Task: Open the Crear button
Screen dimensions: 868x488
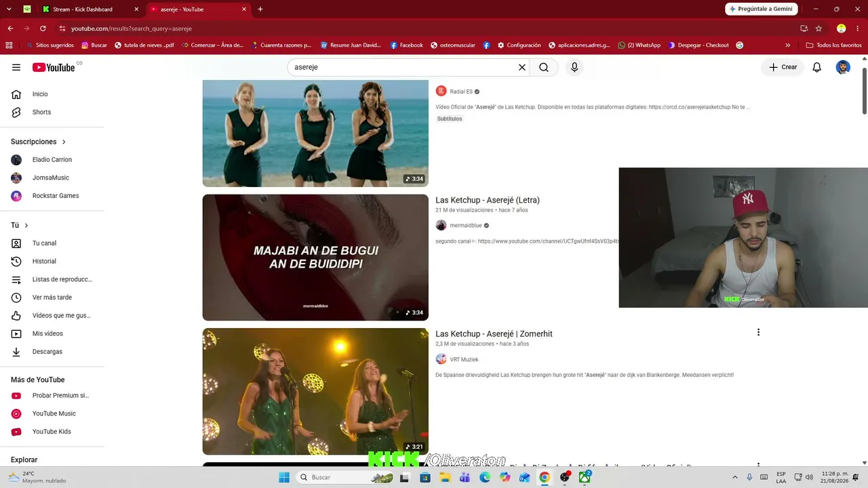Action: (x=783, y=67)
